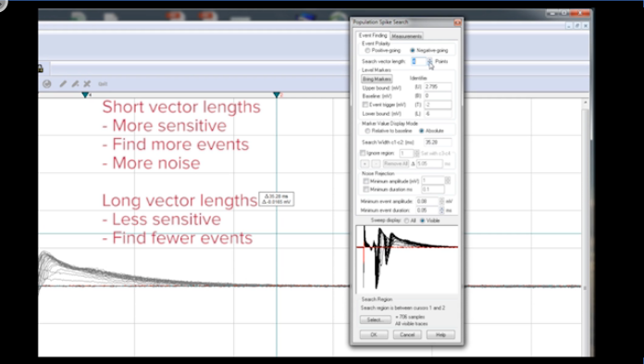
Task: Click the 'All visible traces' text
Action: [x=411, y=324]
